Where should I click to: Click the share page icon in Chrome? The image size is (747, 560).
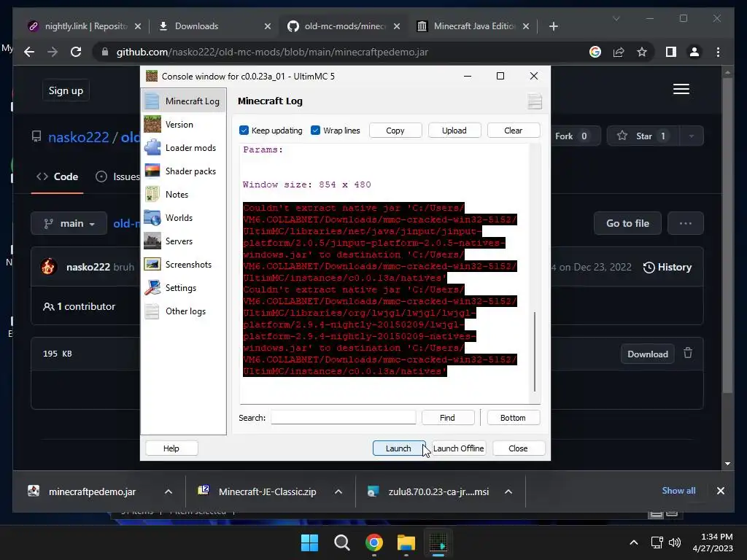(619, 52)
